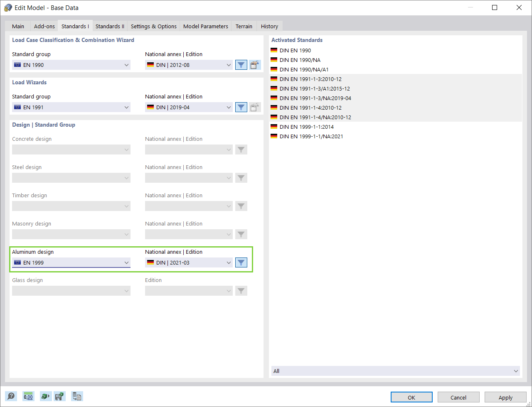Close the Edit Model dialog
Image resolution: width=532 pixels, height=407 pixels.
519,7
